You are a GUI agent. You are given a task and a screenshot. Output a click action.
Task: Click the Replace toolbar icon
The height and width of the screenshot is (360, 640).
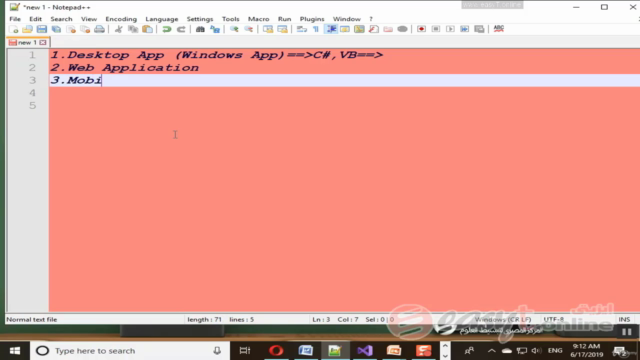pos(215,29)
